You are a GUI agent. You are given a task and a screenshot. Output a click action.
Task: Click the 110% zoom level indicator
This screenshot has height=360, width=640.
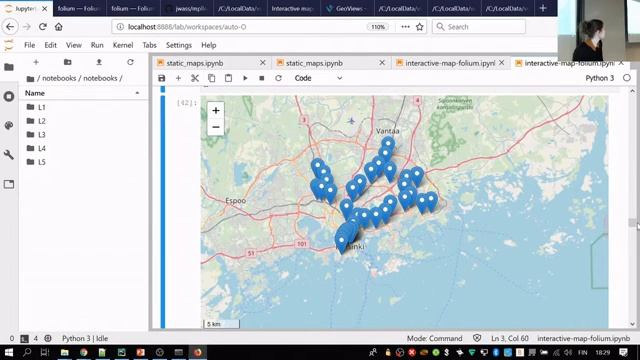378,27
